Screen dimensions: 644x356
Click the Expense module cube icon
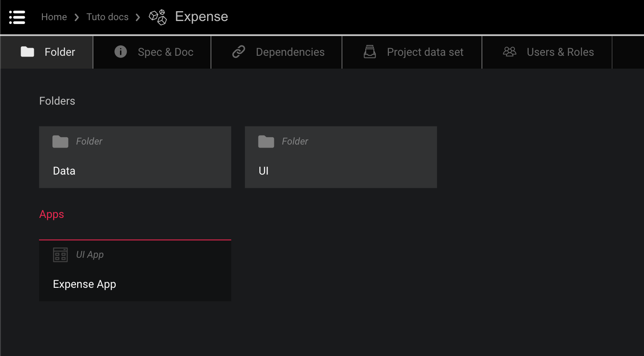pos(158,18)
